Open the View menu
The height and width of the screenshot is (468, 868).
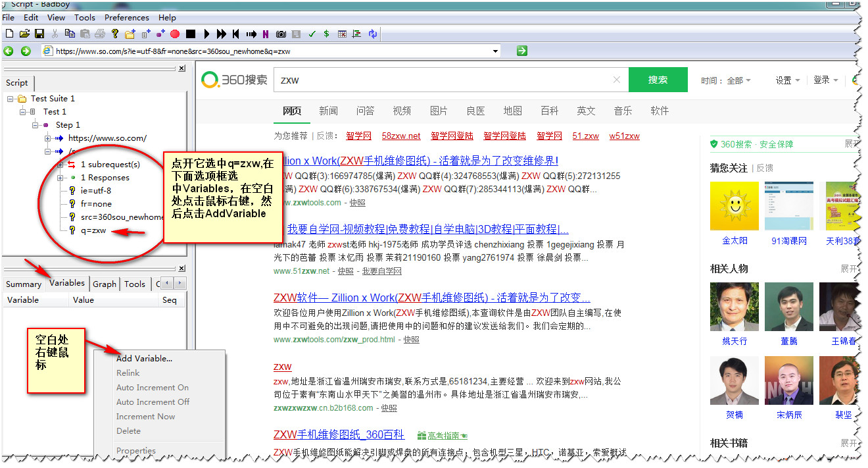(57, 18)
